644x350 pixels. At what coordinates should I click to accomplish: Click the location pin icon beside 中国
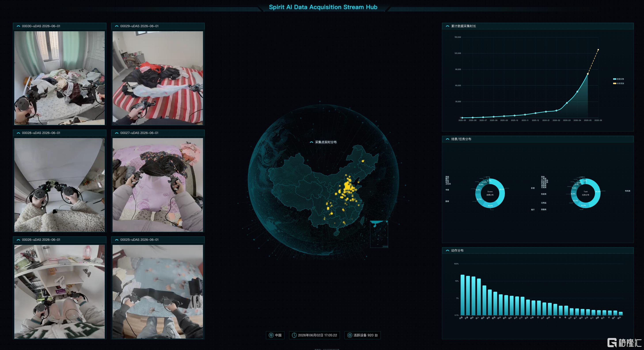[271, 335]
